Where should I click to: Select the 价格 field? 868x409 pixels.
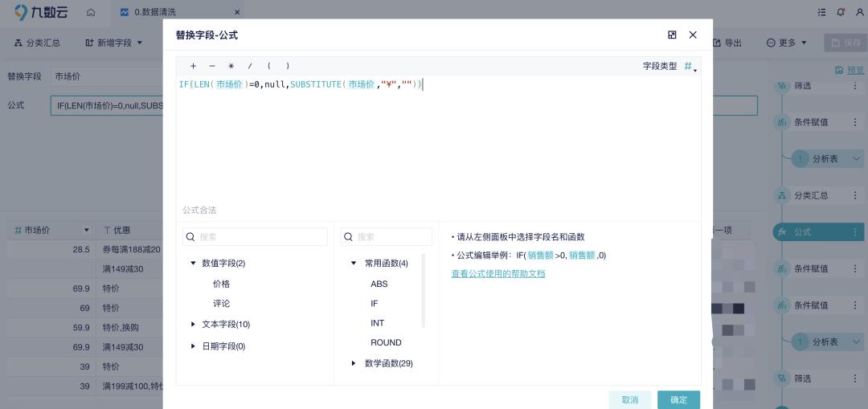(222, 284)
